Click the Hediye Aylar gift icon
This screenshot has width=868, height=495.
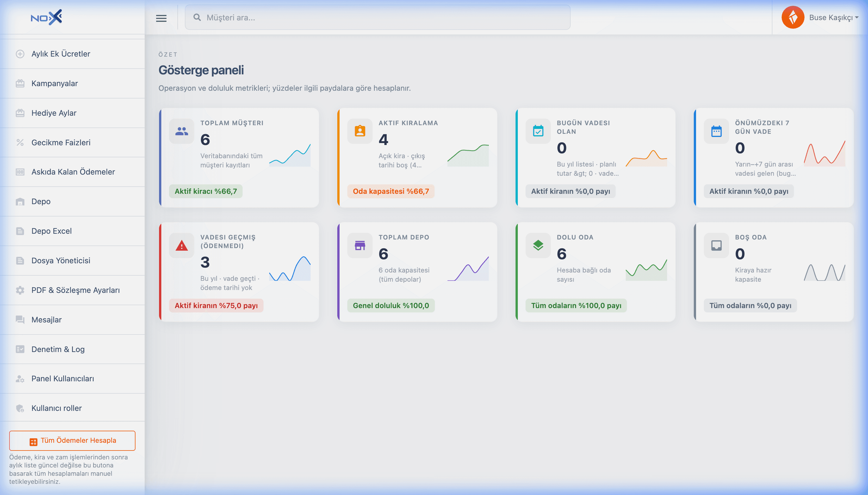20,113
